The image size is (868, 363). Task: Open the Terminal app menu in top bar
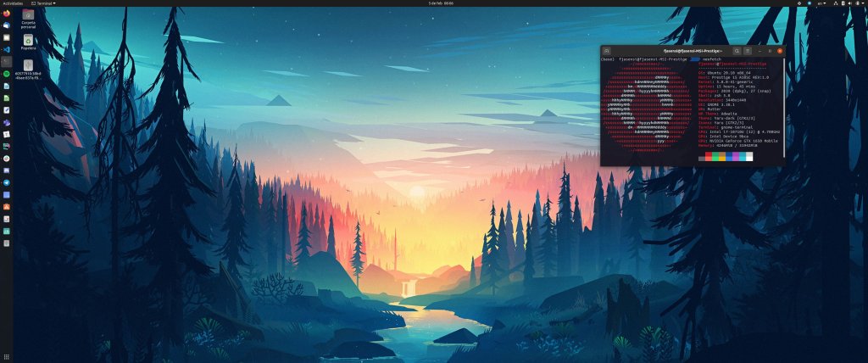tap(43, 3)
